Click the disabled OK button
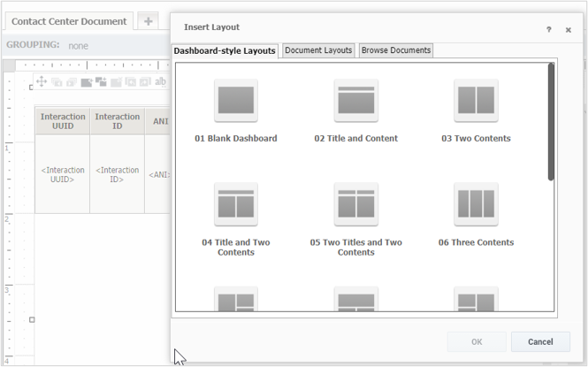The width and height of the screenshot is (588, 367). [x=477, y=341]
